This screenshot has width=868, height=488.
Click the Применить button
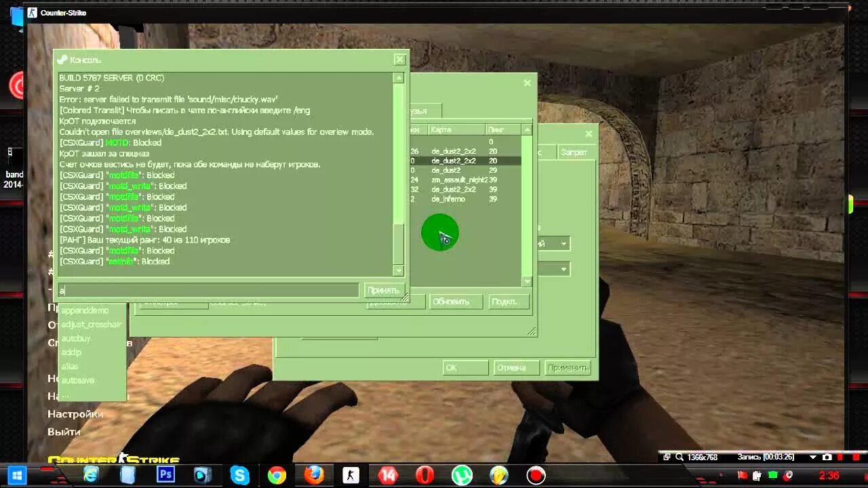(x=568, y=367)
